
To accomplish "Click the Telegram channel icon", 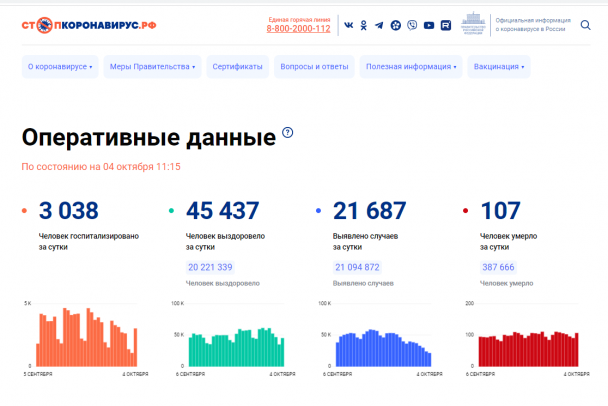I will coord(379,25).
